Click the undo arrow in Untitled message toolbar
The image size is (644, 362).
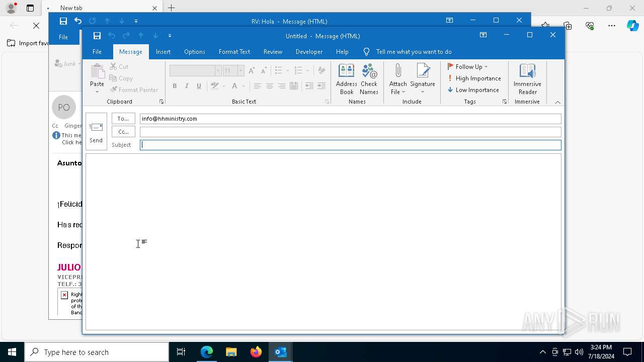tap(112, 36)
